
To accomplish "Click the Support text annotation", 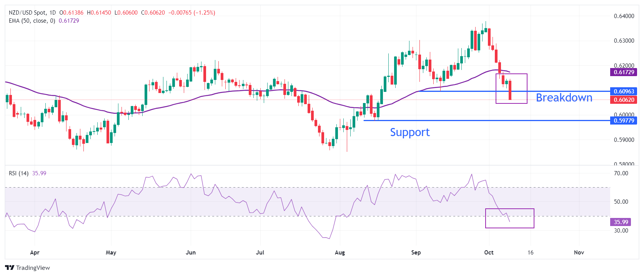I will 410,132.
